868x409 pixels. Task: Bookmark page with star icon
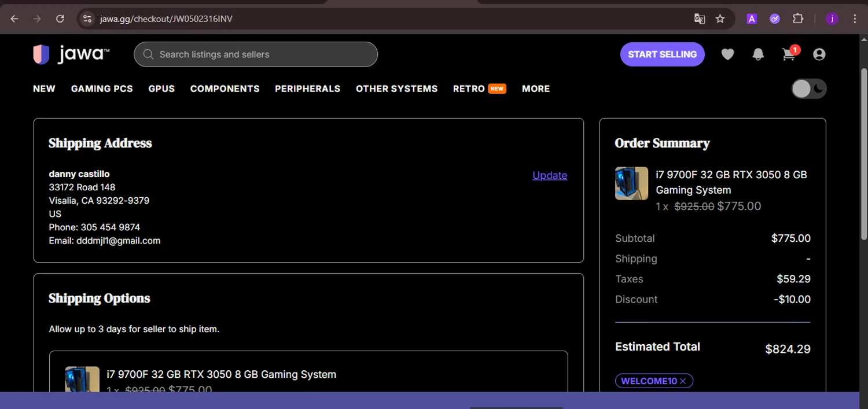tap(720, 19)
